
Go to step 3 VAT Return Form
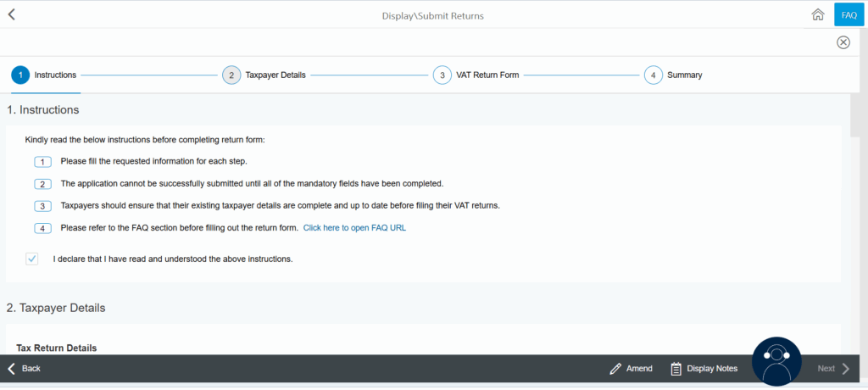[476, 75]
